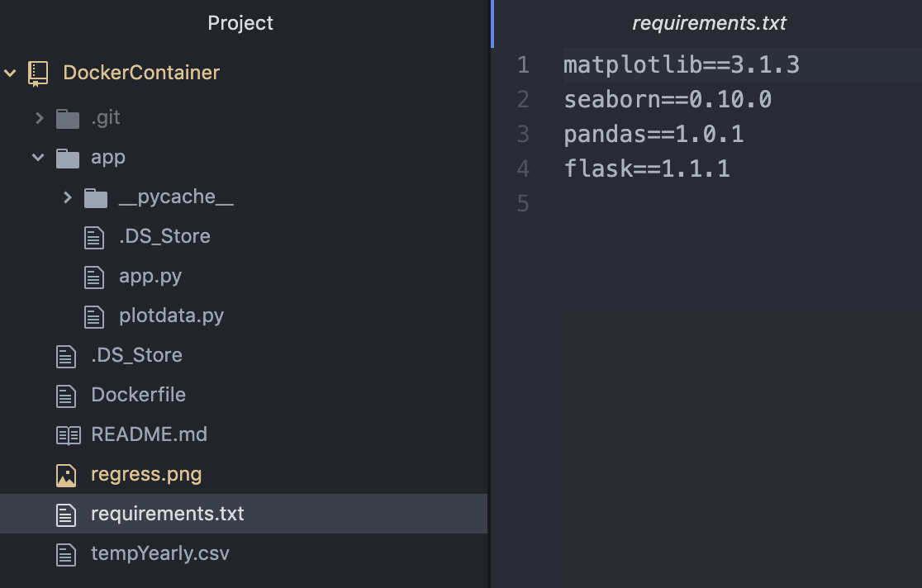Click file icon beside Dockerfile

[x=66, y=396]
